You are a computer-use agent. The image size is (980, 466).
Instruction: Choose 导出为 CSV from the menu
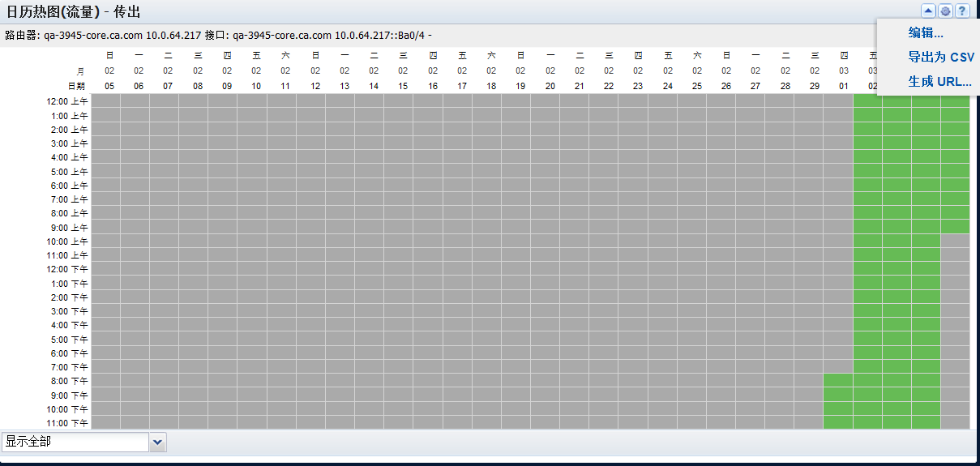(x=941, y=58)
